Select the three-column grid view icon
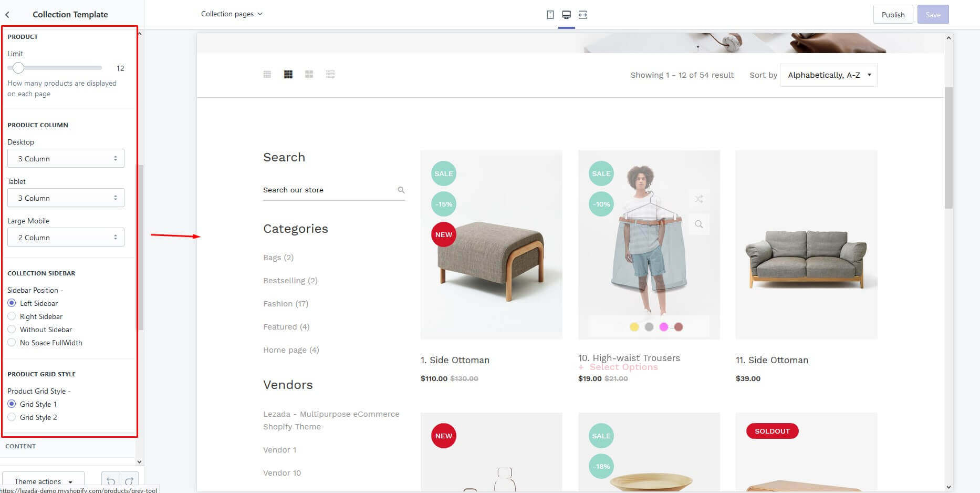Screen dimensions: 980x493 [288, 75]
